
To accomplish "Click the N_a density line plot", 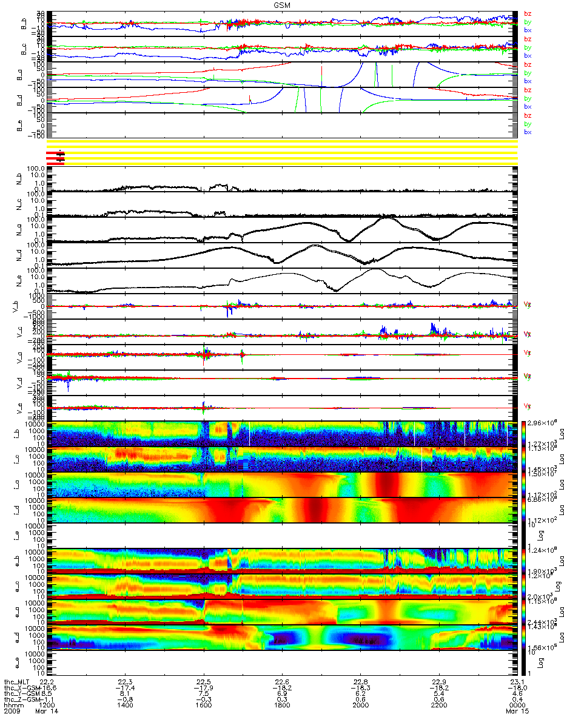I will point(281,230).
